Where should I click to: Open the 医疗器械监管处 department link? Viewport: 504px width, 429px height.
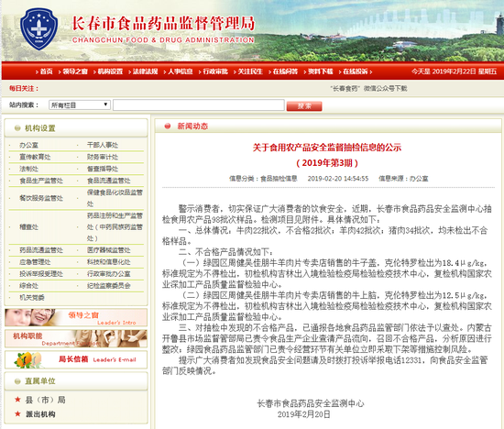pos(109,250)
